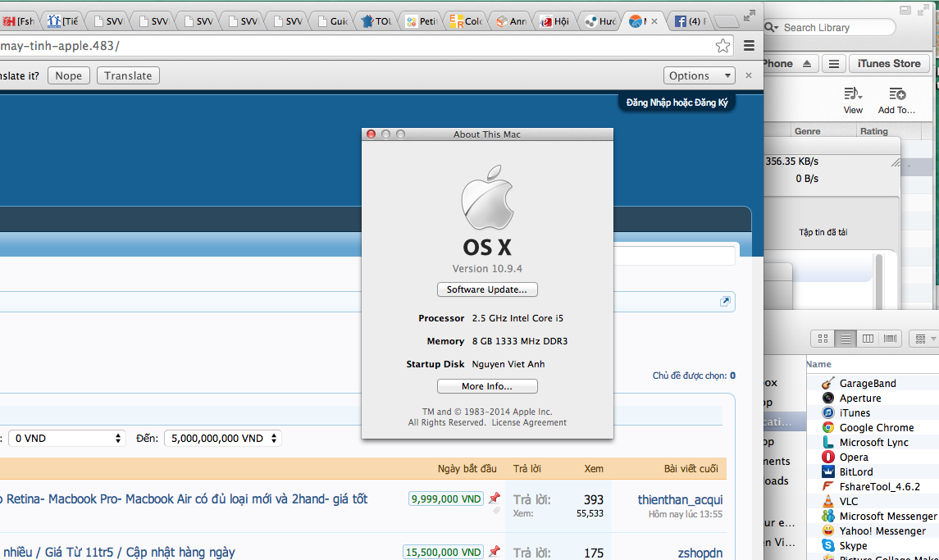Open the iTunes Store button
Image resolution: width=939 pixels, height=560 pixels.
(889, 63)
